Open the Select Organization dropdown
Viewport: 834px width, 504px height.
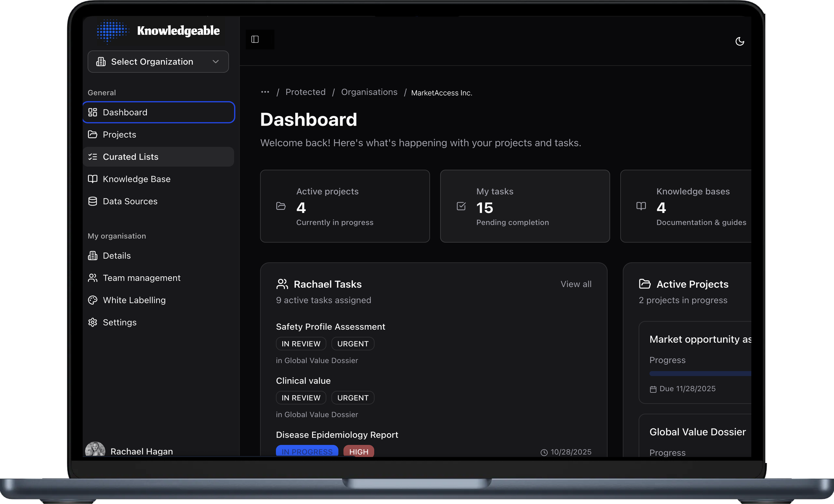152,62
